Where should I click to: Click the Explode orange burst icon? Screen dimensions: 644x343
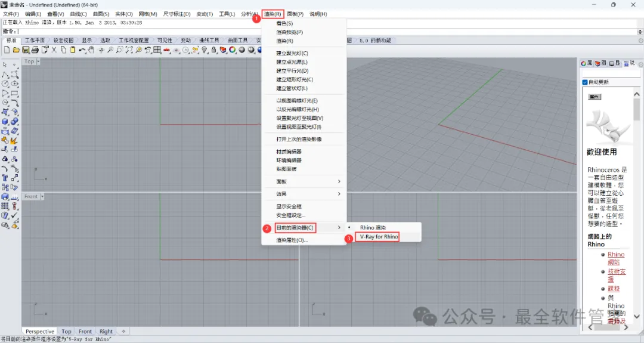14,141
